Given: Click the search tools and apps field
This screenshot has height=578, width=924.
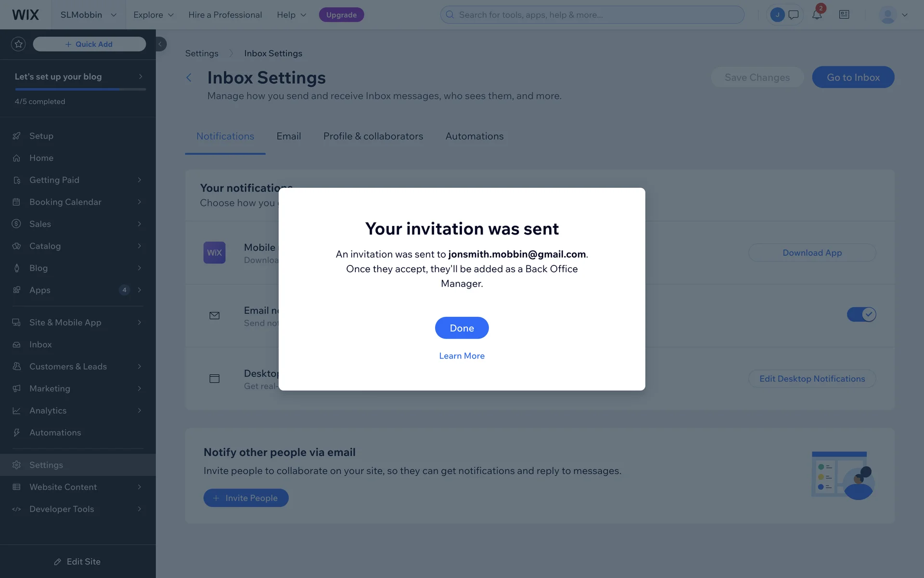Looking at the screenshot, I should 592,14.
